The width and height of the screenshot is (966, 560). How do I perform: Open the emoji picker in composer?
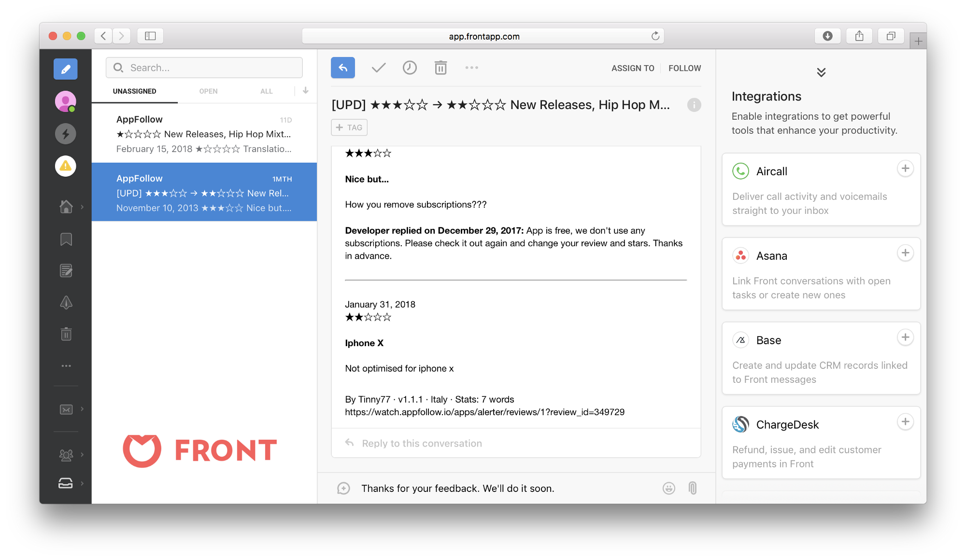tap(668, 488)
